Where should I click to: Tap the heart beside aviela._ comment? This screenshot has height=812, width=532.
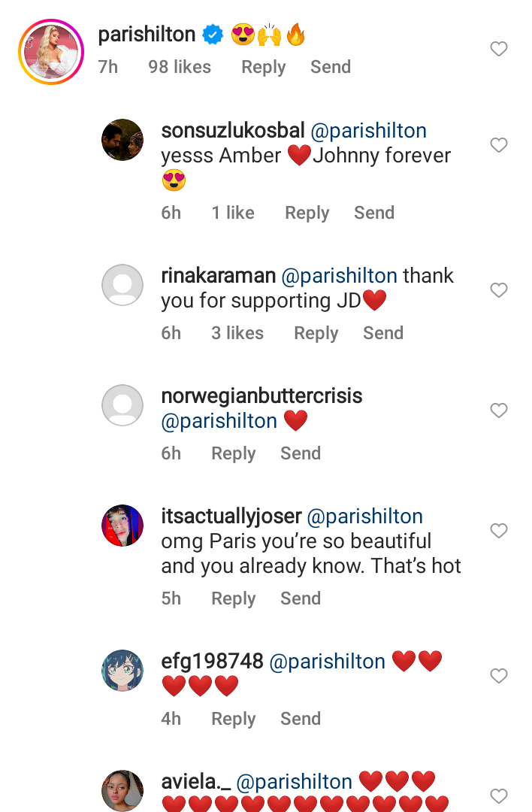[x=499, y=795]
